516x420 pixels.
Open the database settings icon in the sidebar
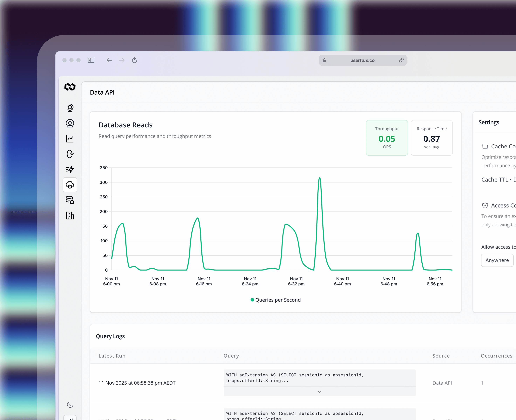point(70,200)
